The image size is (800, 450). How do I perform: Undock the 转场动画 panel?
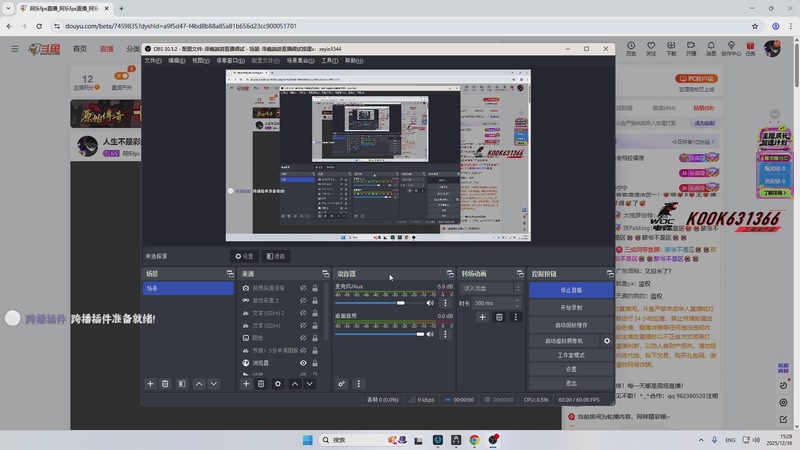tap(520, 274)
